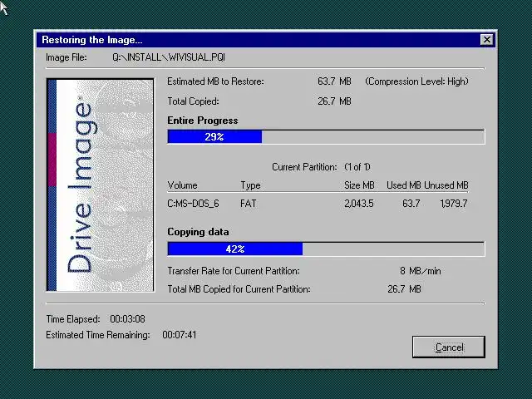Click the image file path Q:\INSTALL\WIVISUAL.PQI
Viewport: 532px width, 399px height.
(169, 57)
